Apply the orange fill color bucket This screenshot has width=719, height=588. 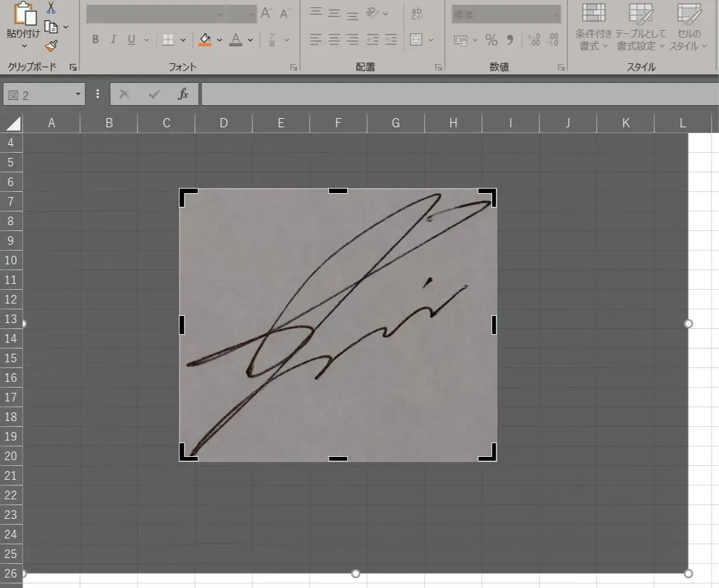click(x=205, y=40)
